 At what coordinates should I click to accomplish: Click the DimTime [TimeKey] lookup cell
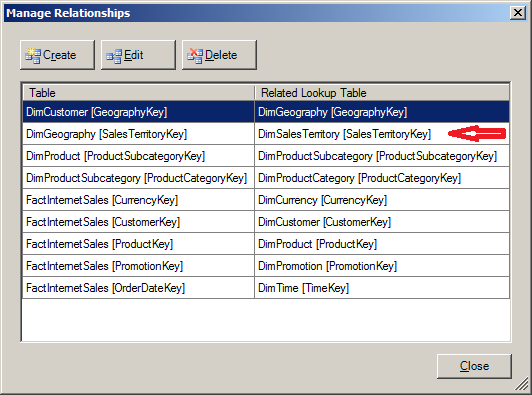(x=382, y=288)
